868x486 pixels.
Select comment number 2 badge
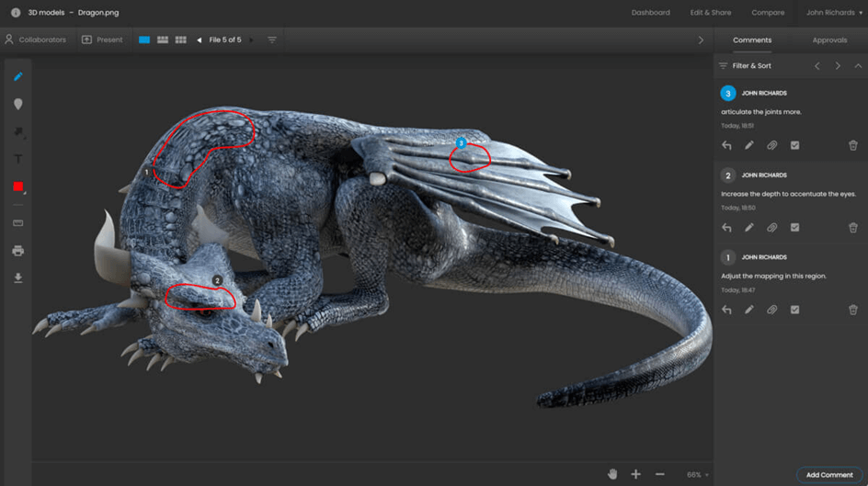[x=728, y=175]
